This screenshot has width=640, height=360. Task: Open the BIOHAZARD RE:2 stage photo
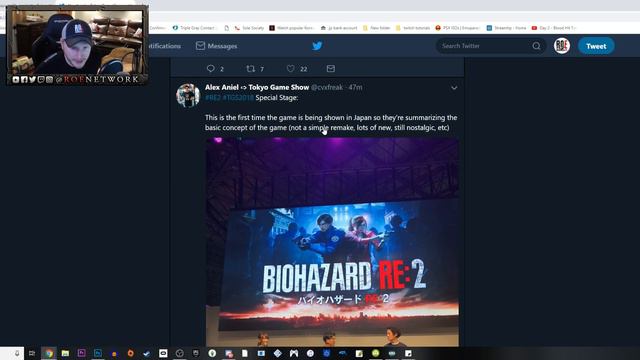[332, 242]
